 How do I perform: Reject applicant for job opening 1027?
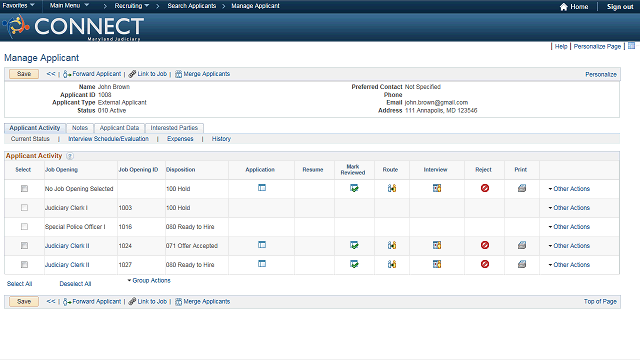click(x=484, y=264)
